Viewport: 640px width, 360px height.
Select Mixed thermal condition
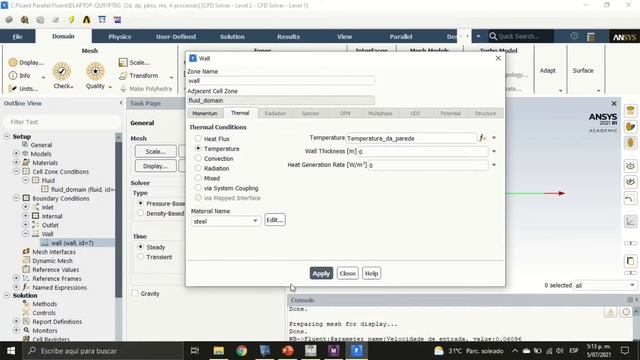pos(198,178)
